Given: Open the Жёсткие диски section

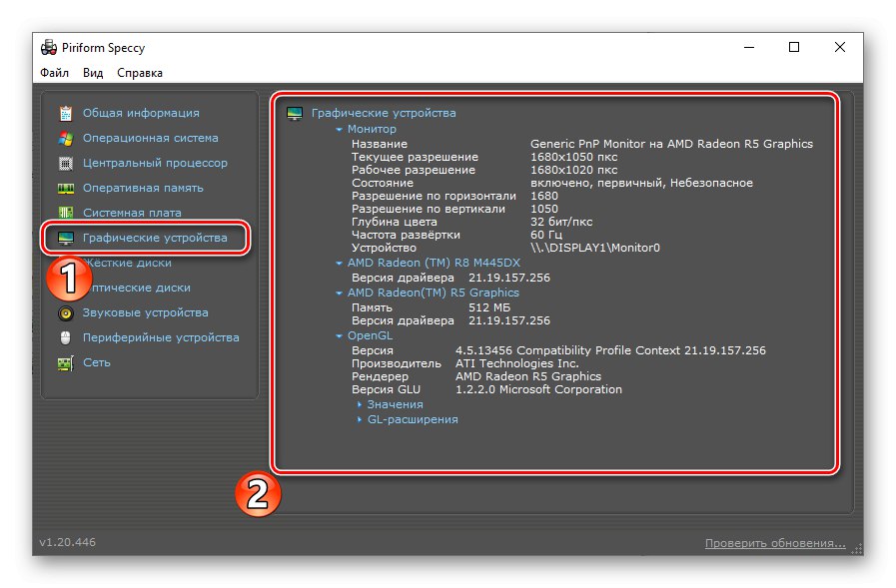Looking at the screenshot, I should pos(129,263).
